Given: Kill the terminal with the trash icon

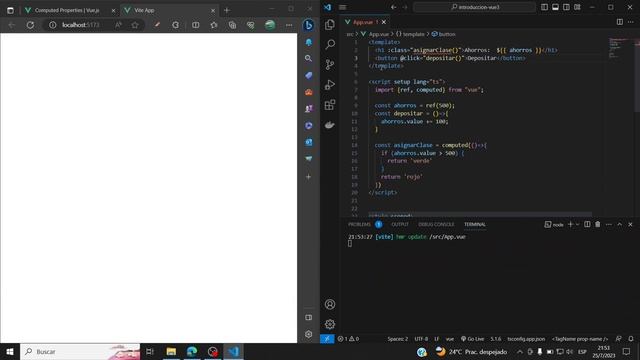Looking at the screenshot, I should [x=598, y=224].
